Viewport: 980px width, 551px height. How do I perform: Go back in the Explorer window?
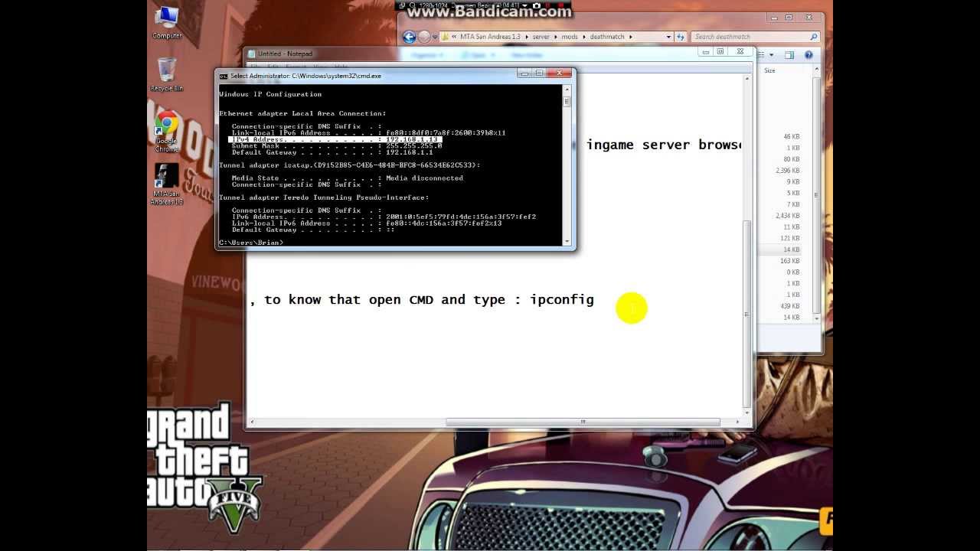pyautogui.click(x=409, y=37)
